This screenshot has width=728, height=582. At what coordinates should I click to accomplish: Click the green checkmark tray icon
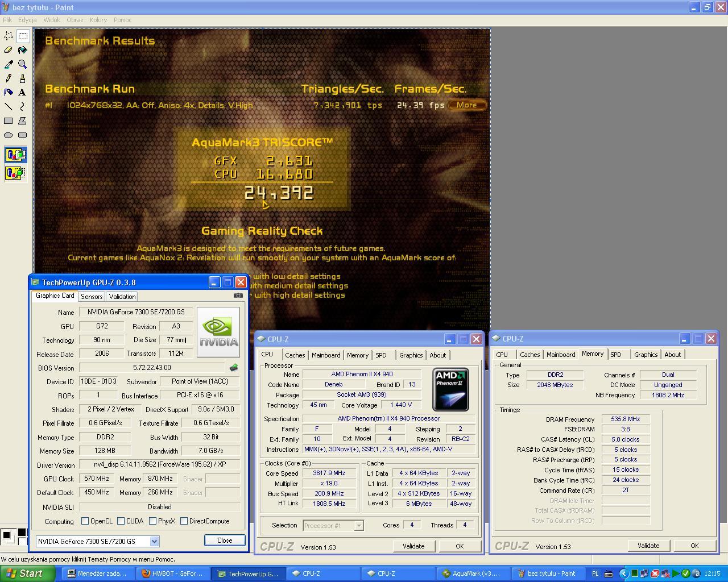tap(686, 573)
